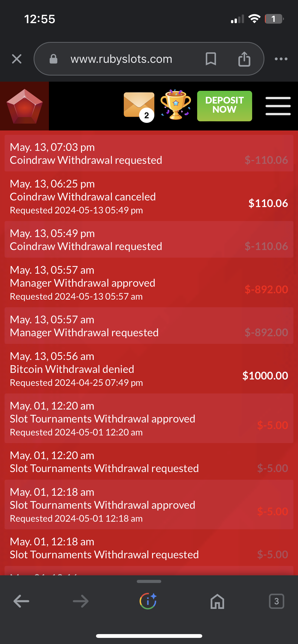
Task: Tap the site lock security icon
Action: point(53,59)
